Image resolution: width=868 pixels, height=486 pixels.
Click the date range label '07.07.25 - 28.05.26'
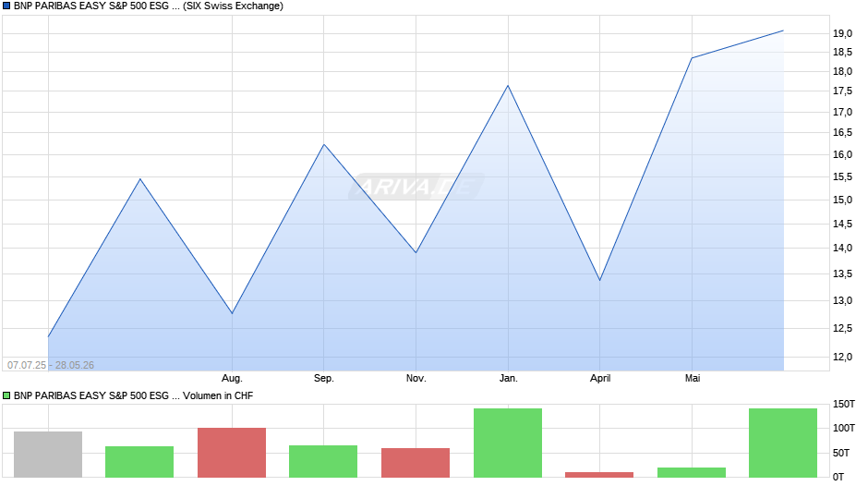pyautogui.click(x=51, y=365)
